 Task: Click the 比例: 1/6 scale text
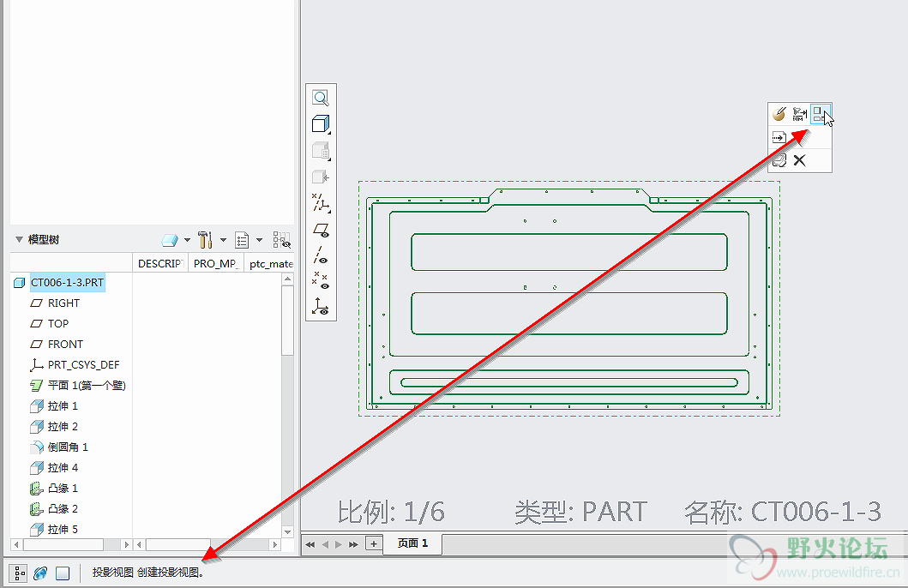coord(391,513)
